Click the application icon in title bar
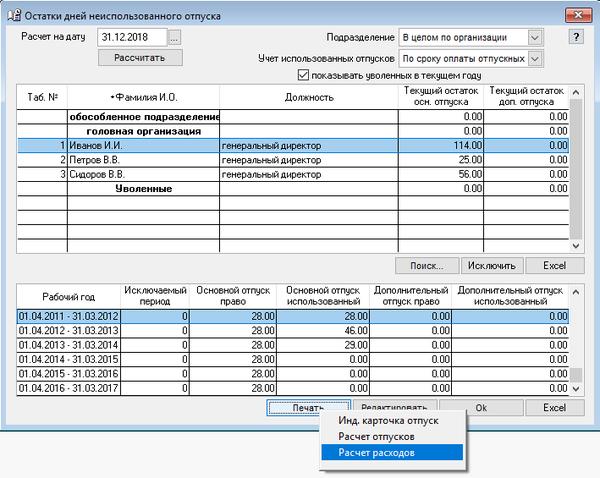 coord(13,13)
